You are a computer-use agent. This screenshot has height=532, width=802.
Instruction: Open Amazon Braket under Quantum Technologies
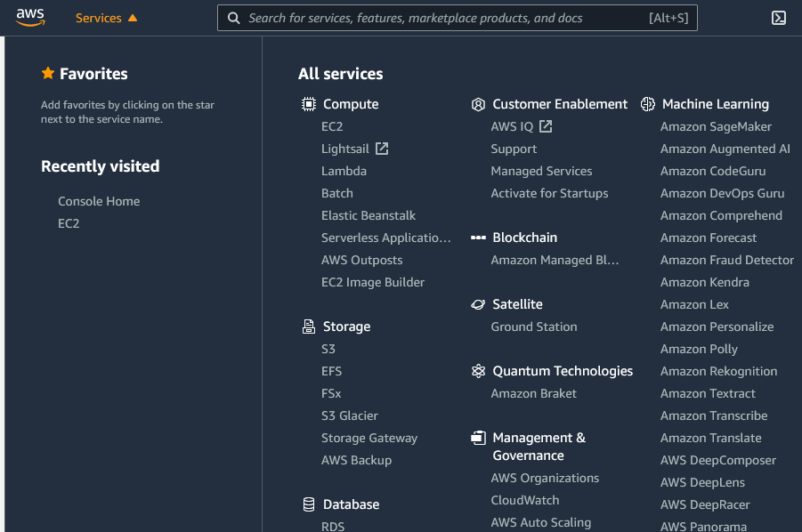click(533, 392)
